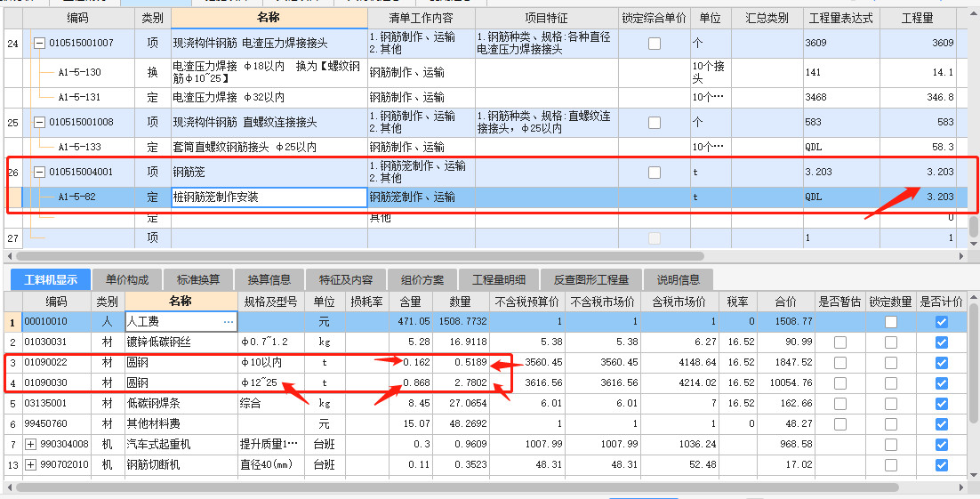
Task: Tick 锁定综合单价 for 电渣压力焊接接头 item
Action: [x=655, y=43]
